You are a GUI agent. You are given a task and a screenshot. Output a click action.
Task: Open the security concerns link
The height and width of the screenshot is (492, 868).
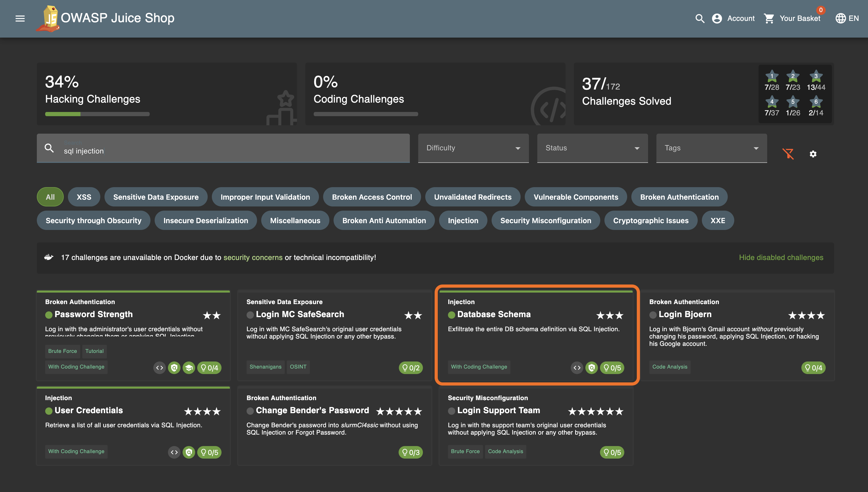pos(253,258)
